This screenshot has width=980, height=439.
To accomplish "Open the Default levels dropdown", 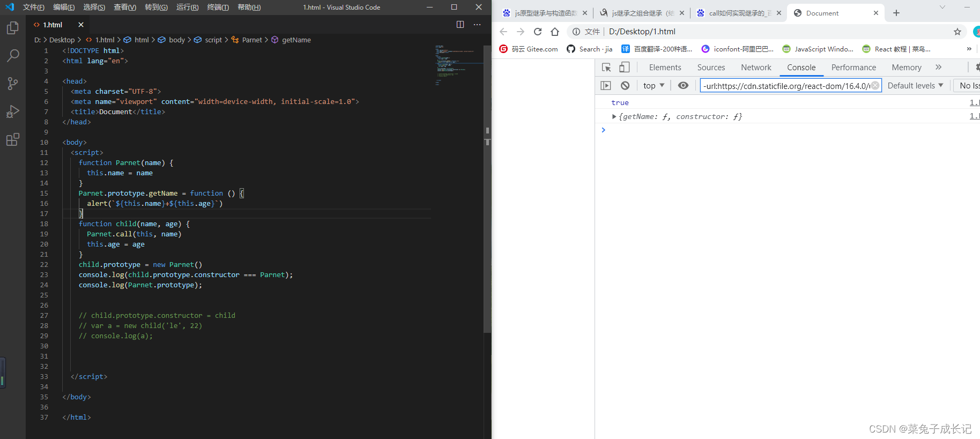I will coord(915,86).
